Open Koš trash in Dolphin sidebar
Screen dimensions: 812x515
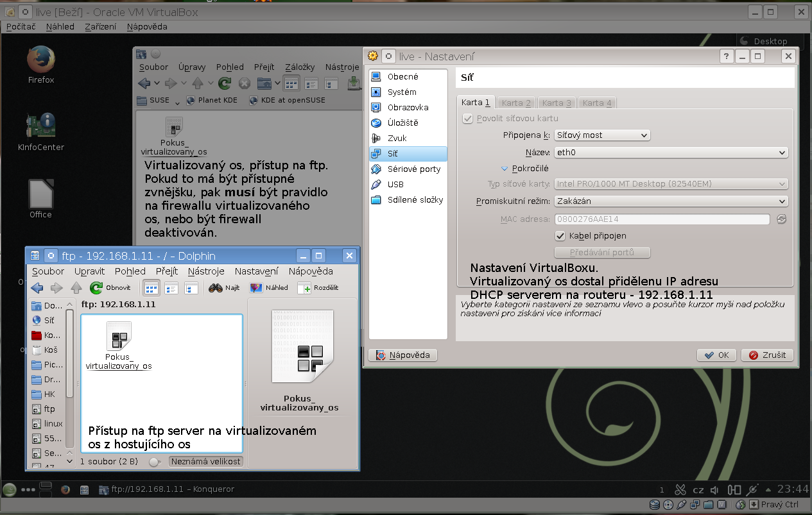[45, 350]
